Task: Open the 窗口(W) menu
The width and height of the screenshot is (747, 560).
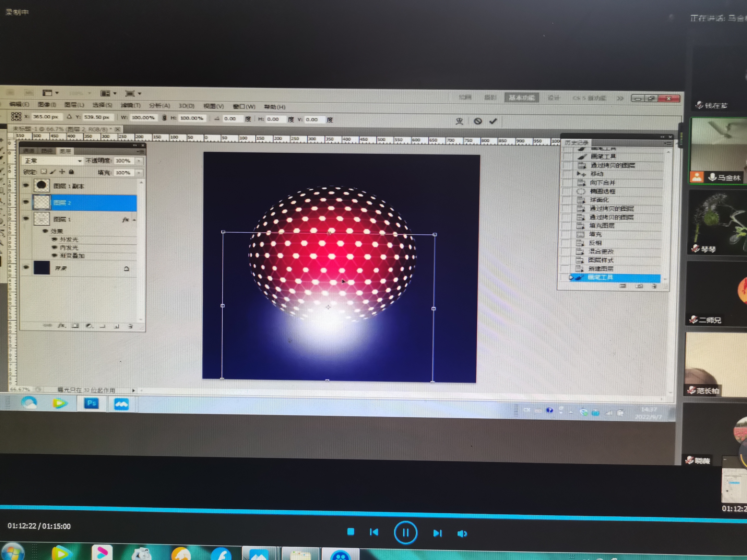Action: pyautogui.click(x=244, y=107)
